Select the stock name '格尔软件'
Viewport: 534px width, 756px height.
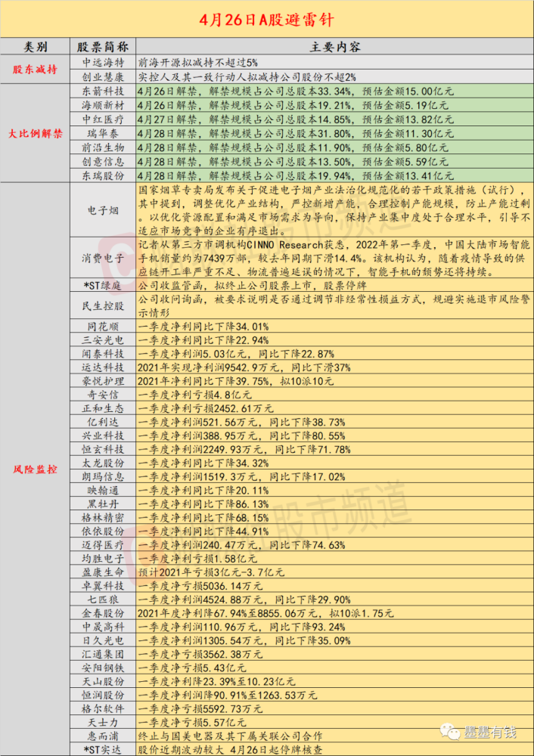click(x=103, y=709)
